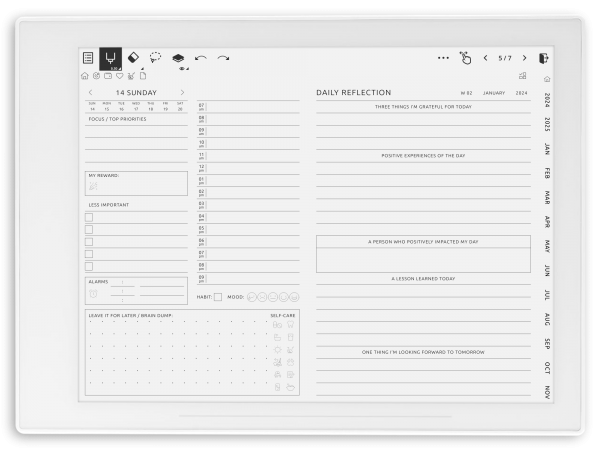
Task: Open the 2024 year link in header
Action: tap(521, 93)
